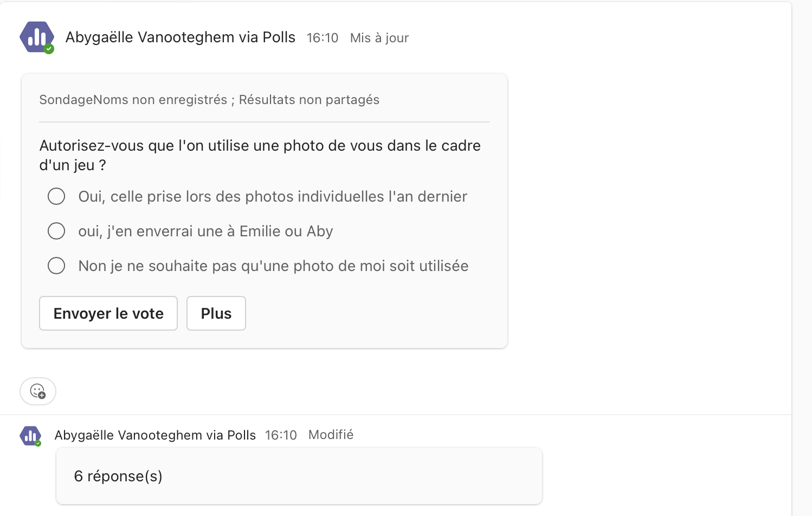The image size is (812, 516).
Task: Choose "oui, j'en enverrai une" radio button
Action: (x=56, y=231)
